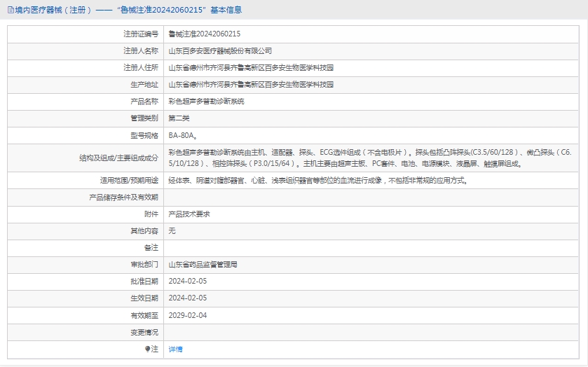Click the 生产地址 production address value
The image size is (588, 367).
click(x=251, y=84)
